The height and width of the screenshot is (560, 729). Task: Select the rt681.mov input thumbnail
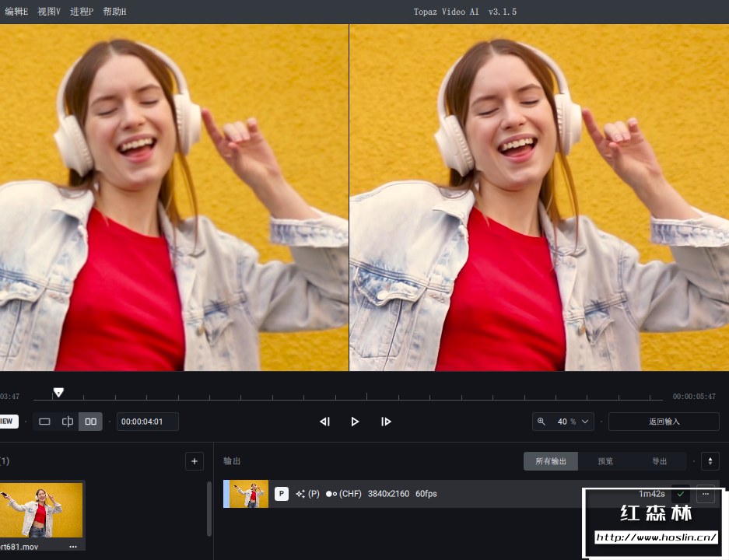point(42,509)
